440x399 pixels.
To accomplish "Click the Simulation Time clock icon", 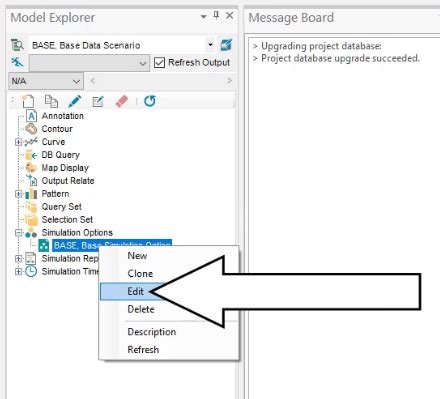I will click(x=31, y=272).
